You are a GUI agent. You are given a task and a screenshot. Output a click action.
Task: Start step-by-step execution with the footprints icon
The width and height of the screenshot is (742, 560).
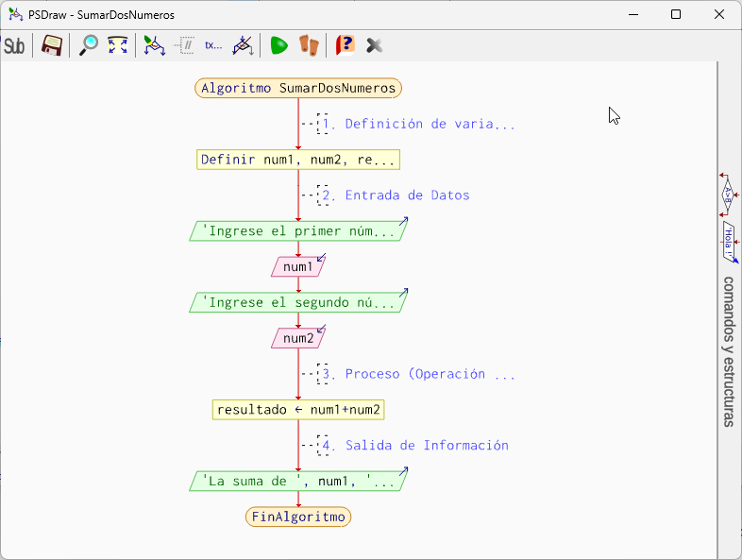coord(309,45)
